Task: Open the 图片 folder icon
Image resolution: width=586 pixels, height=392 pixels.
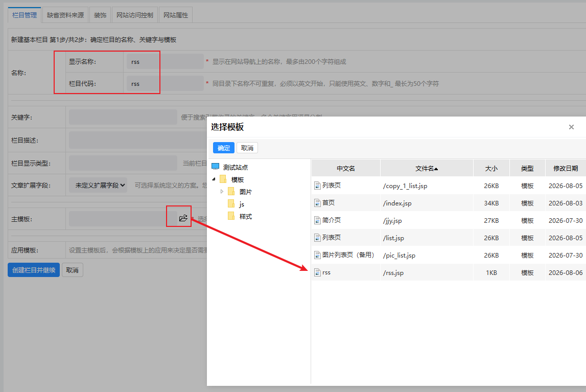Action: tap(231, 192)
